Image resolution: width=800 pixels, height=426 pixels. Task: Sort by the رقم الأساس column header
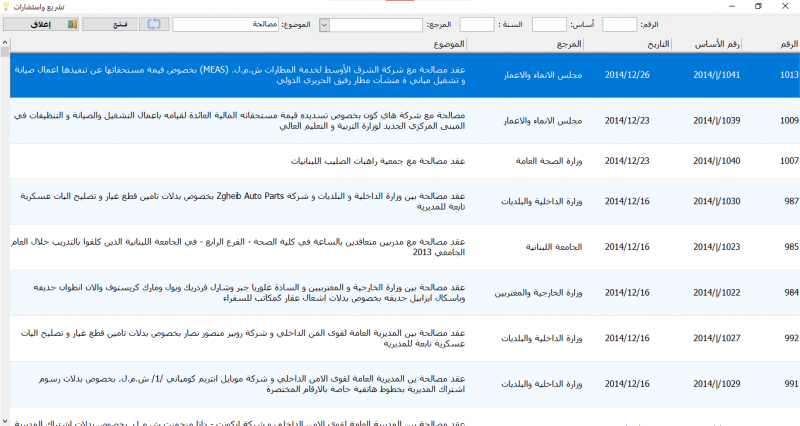[x=707, y=44]
